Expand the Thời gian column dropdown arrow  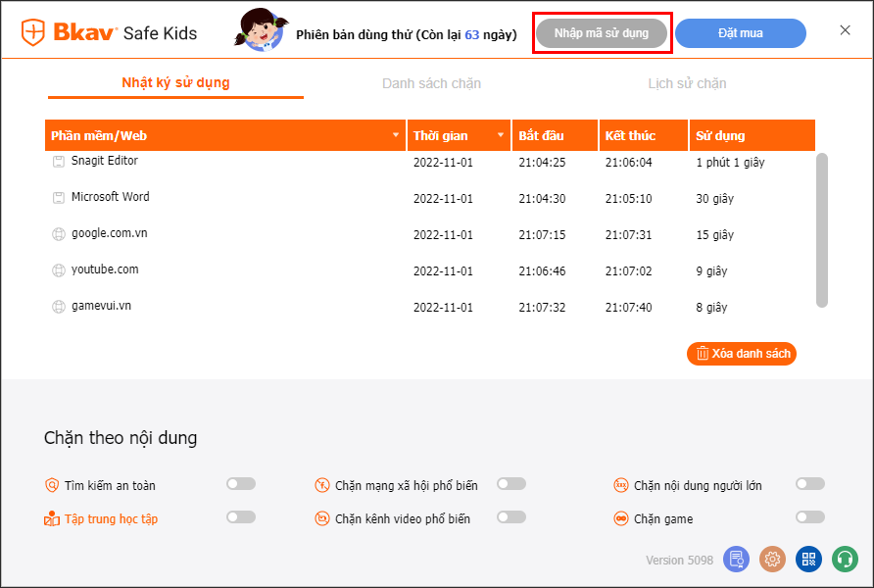501,135
